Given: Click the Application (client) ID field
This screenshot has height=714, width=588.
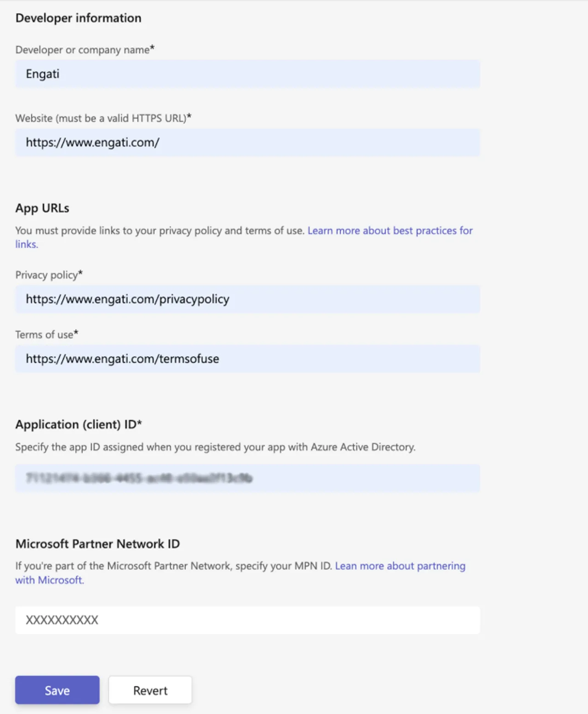Looking at the screenshot, I should pyautogui.click(x=248, y=478).
